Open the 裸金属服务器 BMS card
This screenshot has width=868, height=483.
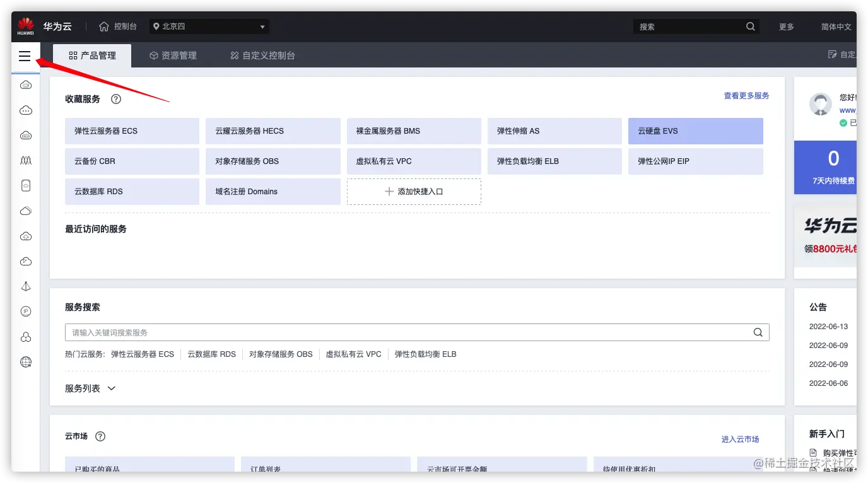tap(414, 131)
